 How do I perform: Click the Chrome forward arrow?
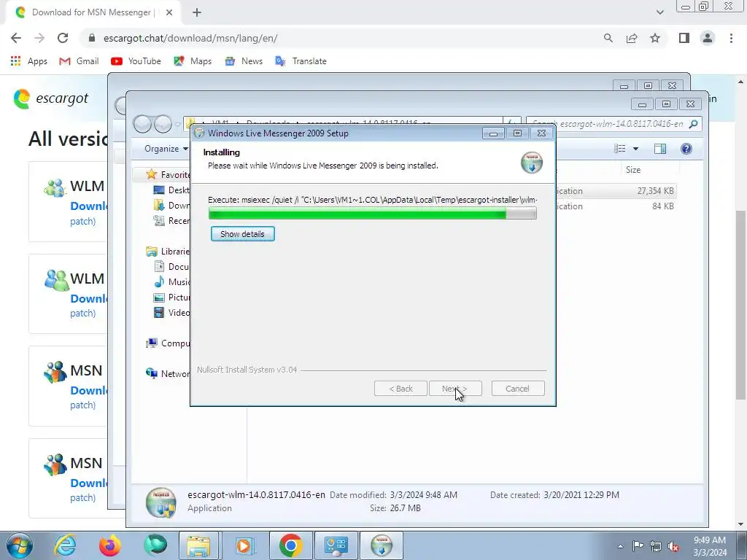(x=39, y=38)
